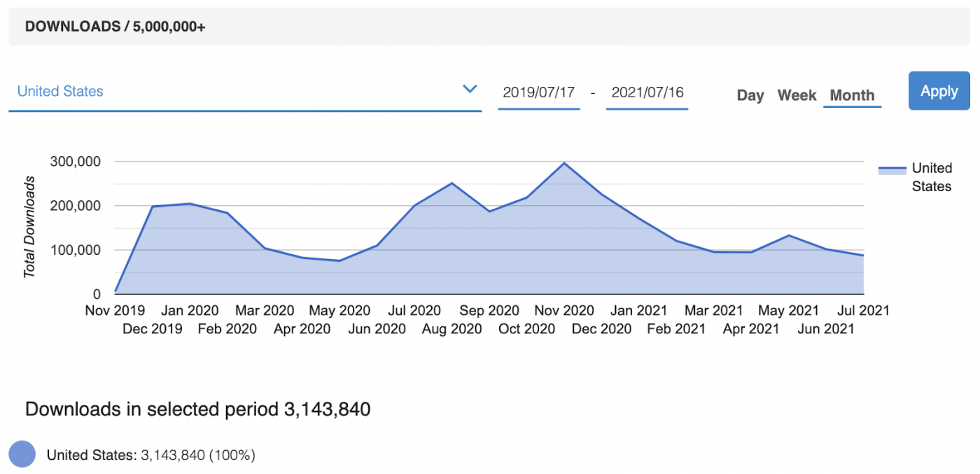Click the Dec 2020 x-axis label

[x=601, y=329]
